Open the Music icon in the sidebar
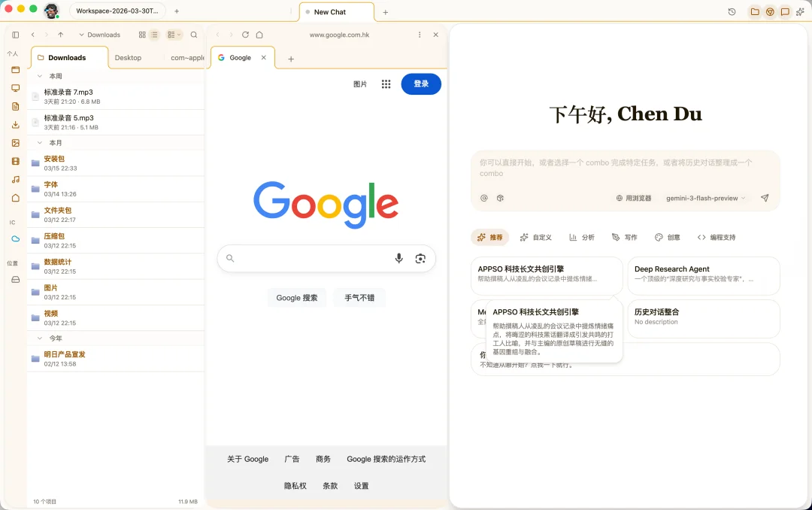The image size is (812, 510). [x=15, y=180]
